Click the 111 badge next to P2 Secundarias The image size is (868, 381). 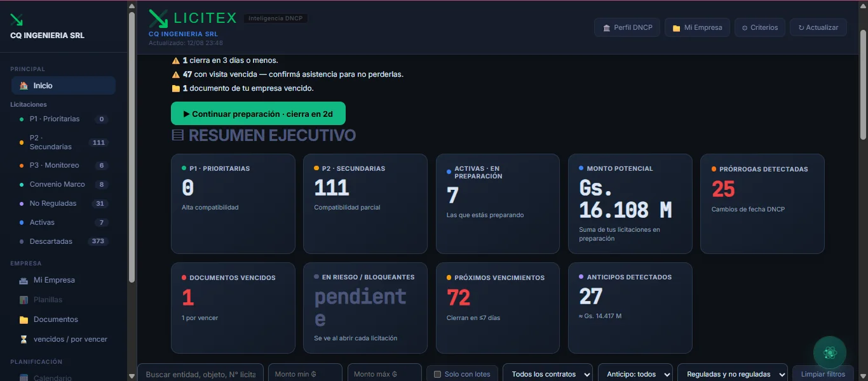(98, 143)
